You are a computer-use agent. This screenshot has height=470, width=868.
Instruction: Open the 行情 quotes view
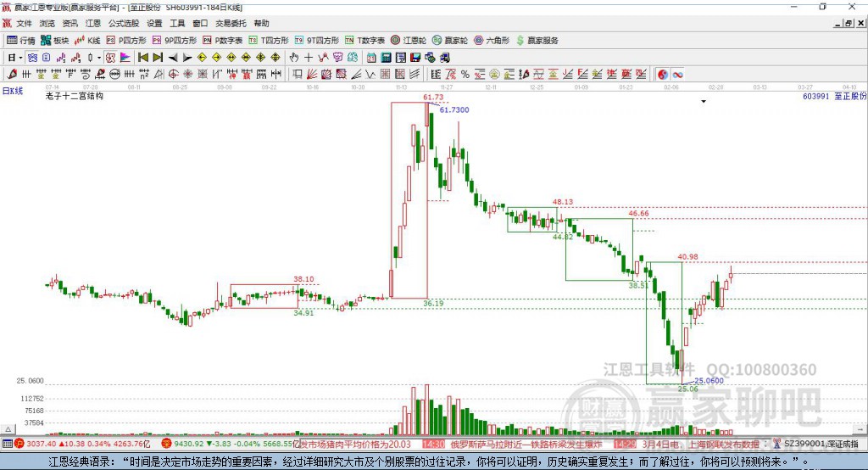click(20, 41)
